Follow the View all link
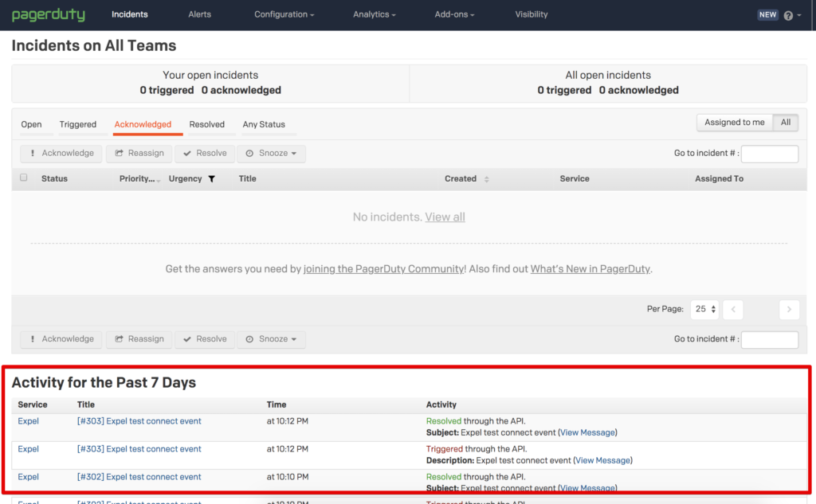The width and height of the screenshot is (816, 504). pos(445,217)
